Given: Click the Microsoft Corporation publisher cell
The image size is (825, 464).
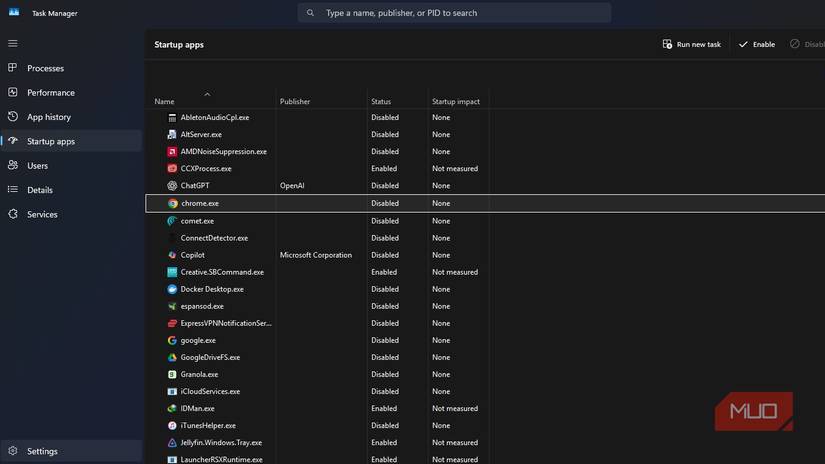Looking at the screenshot, I should [316, 255].
